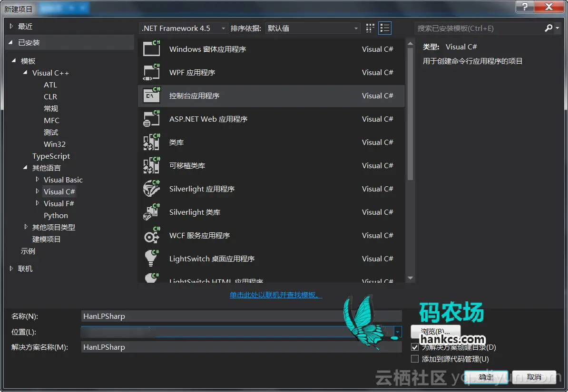Toggle 为解决方案创建目录 checkbox
Image resolution: width=568 pixels, height=392 pixels.
coord(415,347)
